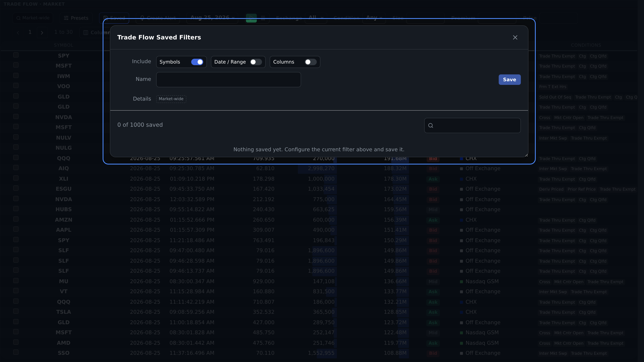Check the ESGU row checkbox
The width and height of the screenshot is (644, 362).
pos(16,188)
